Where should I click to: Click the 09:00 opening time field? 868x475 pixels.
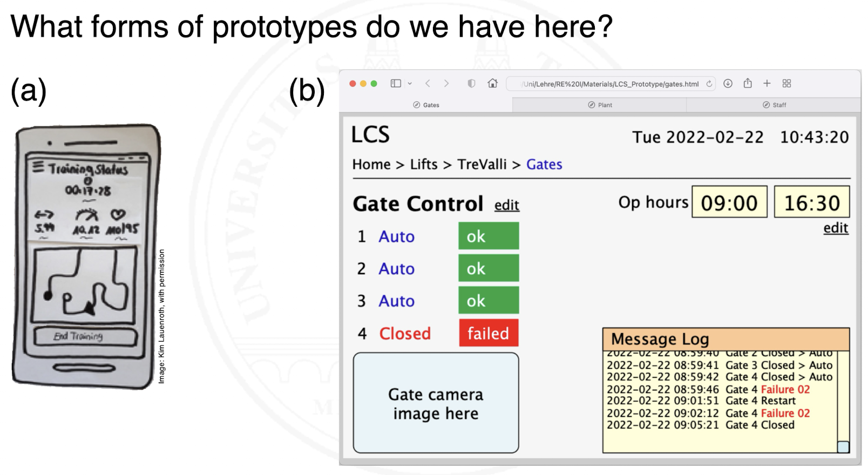click(729, 203)
